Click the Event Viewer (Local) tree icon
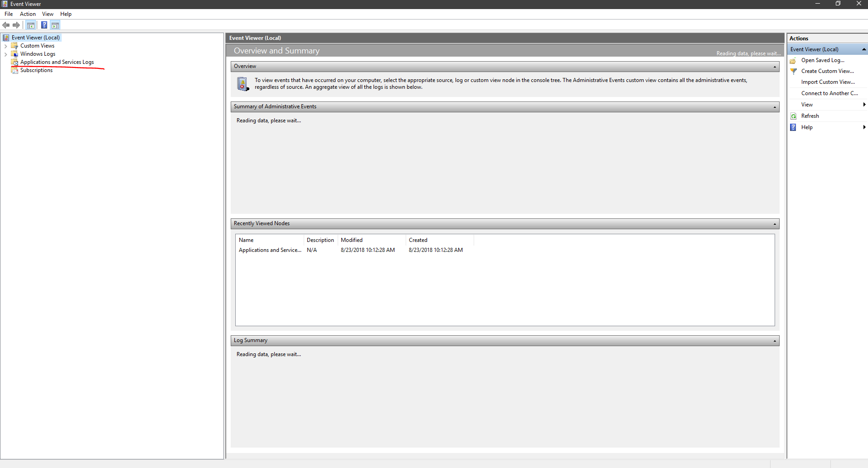Viewport: 868px width, 468px height. [6, 38]
